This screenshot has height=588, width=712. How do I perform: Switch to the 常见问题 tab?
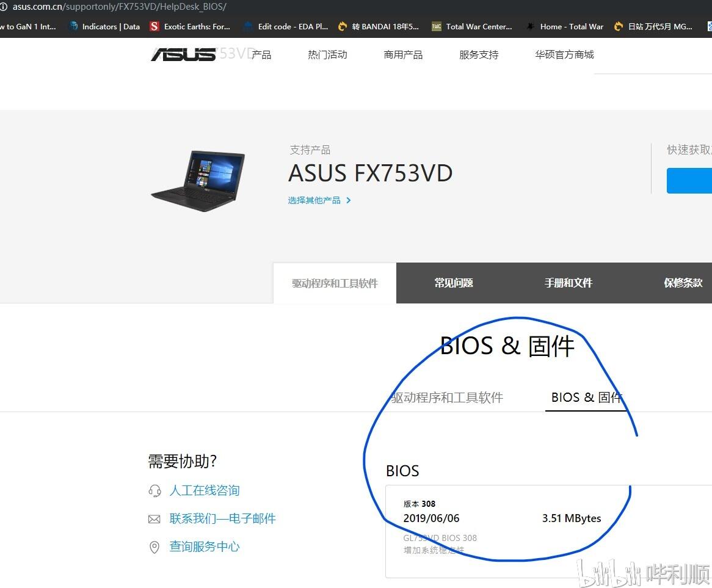454,283
